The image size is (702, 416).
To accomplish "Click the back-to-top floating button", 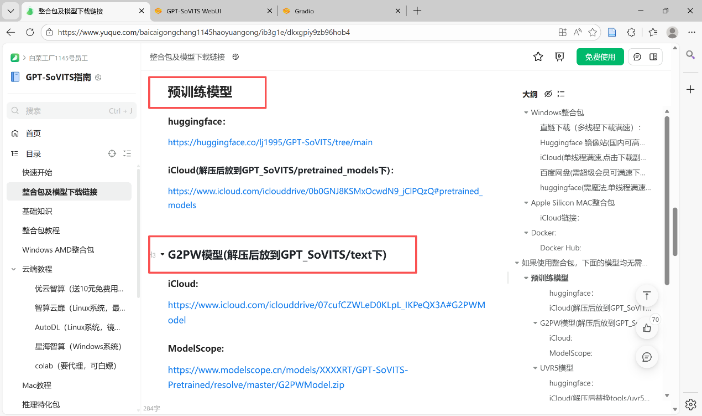I will point(647,297).
